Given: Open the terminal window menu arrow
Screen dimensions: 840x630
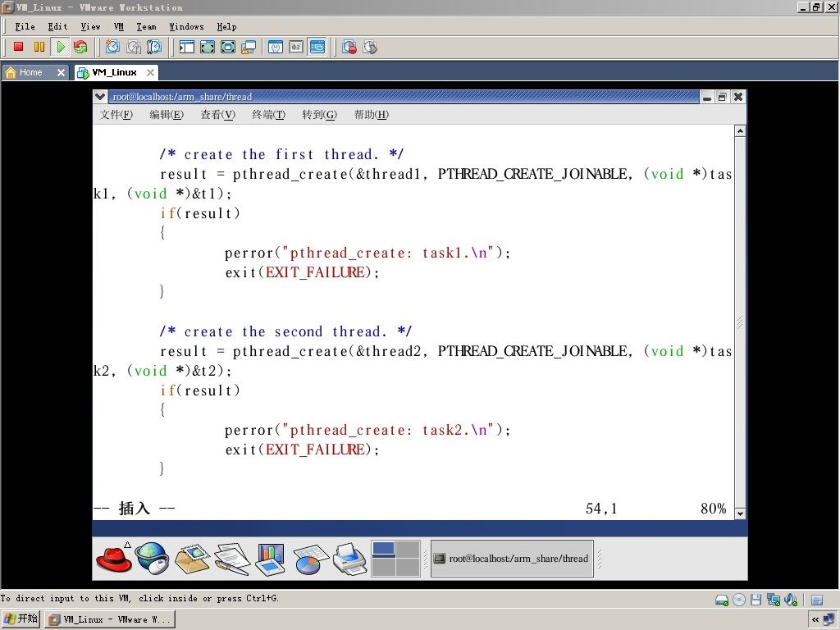Looking at the screenshot, I should (x=99, y=97).
